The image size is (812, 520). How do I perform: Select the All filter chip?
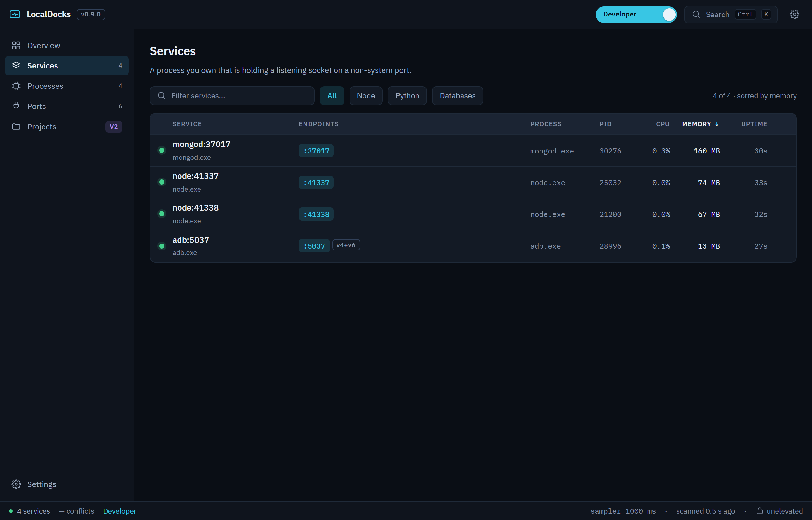[332, 95]
